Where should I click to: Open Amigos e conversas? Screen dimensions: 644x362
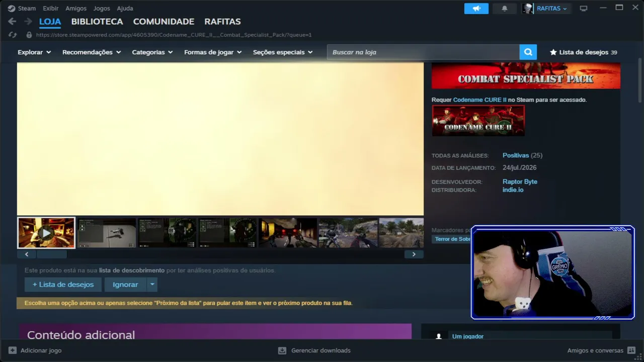point(602,350)
